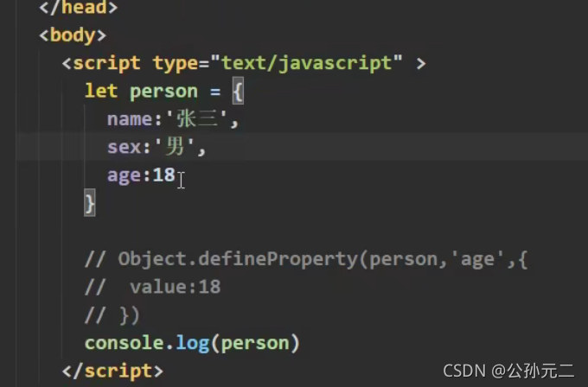
Task: Click the closing head tag line
Action: (x=79, y=7)
